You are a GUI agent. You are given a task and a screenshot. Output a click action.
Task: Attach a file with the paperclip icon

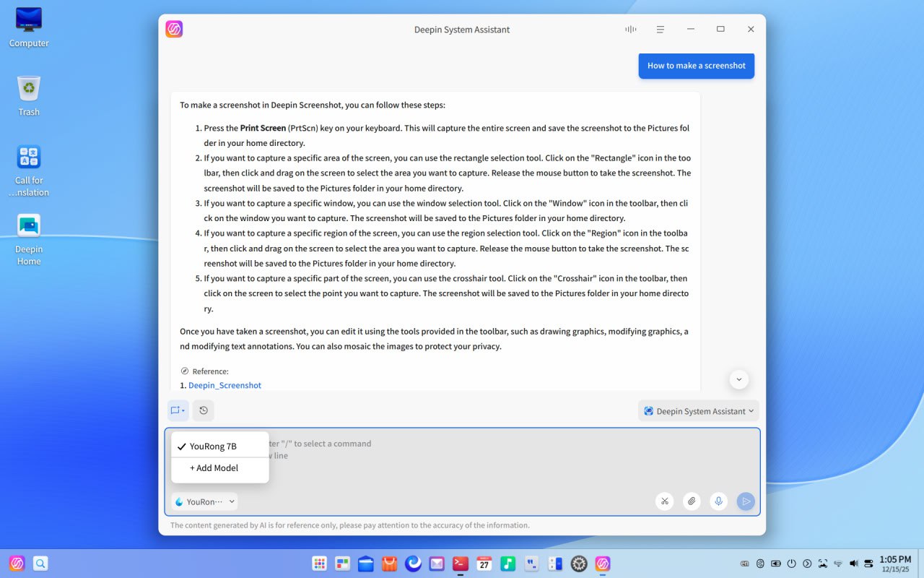pos(692,501)
